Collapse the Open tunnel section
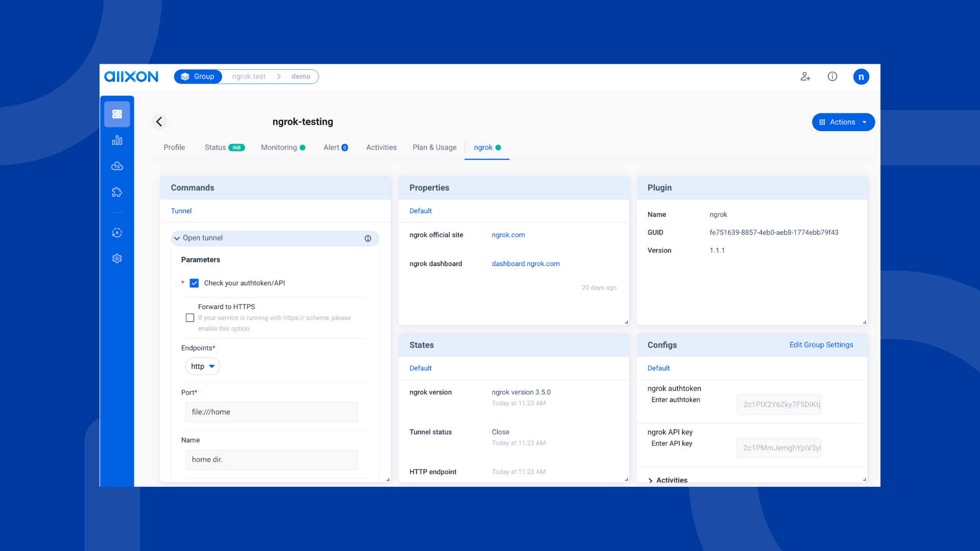The height and width of the screenshot is (551, 980). pos(177,238)
